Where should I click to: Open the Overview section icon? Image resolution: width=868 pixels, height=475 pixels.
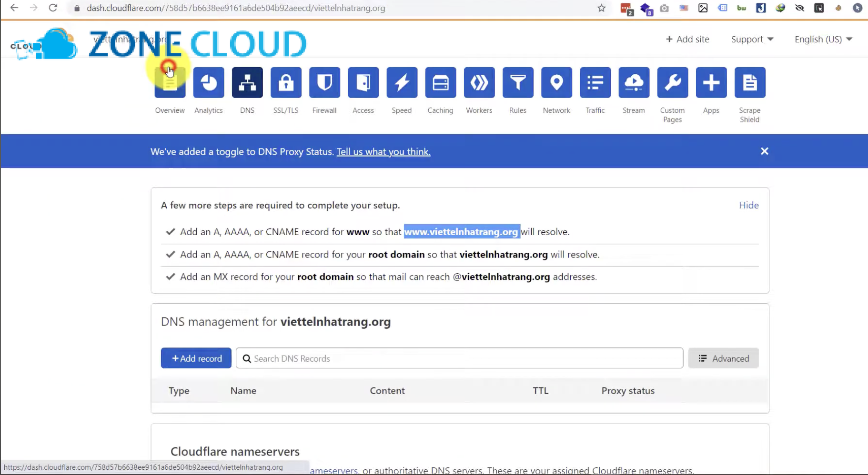pyautogui.click(x=170, y=83)
